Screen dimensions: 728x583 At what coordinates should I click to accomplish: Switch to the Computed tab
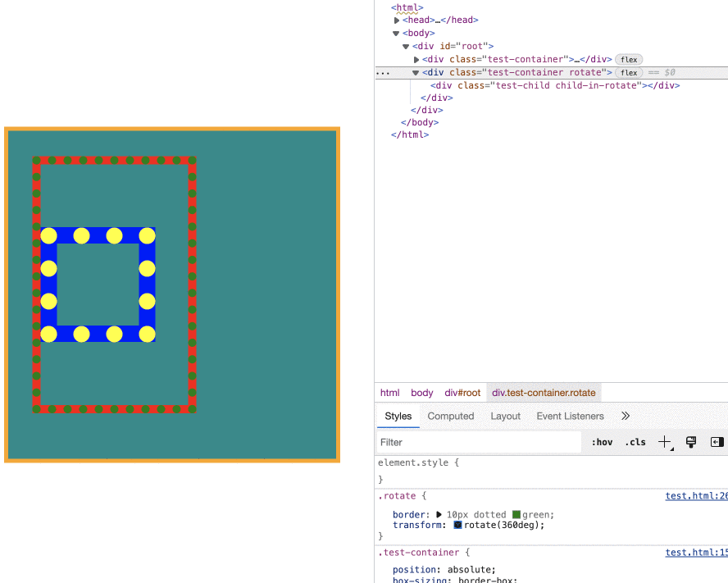coord(450,417)
